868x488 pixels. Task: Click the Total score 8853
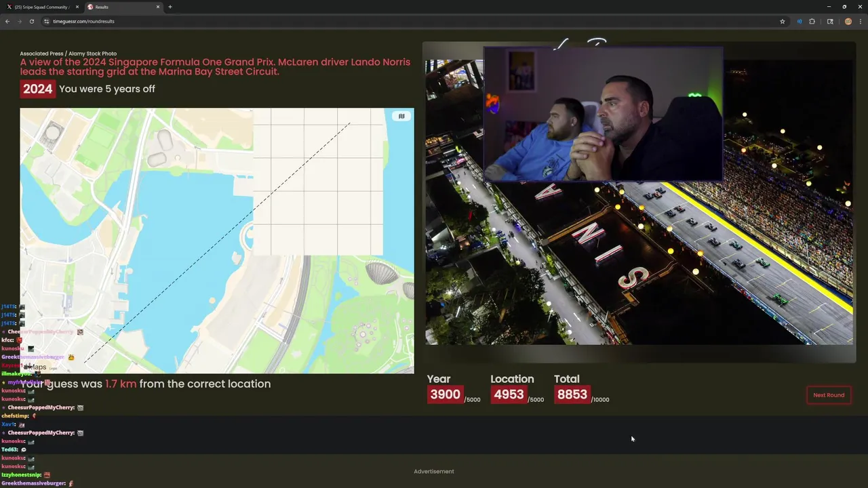click(572, 394)
